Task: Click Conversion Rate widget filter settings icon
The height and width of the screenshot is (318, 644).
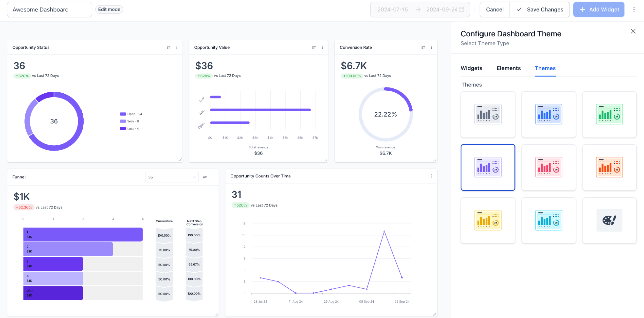Action: pos(423,47)
